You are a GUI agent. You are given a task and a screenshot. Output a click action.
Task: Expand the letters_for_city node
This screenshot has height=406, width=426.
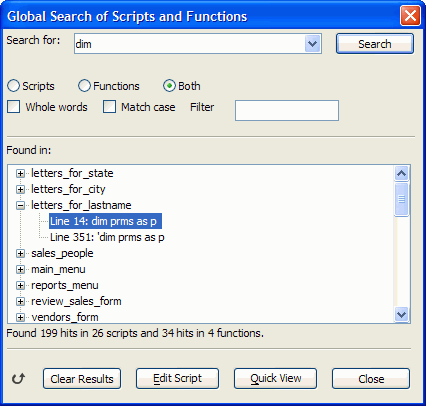[20, 189]
